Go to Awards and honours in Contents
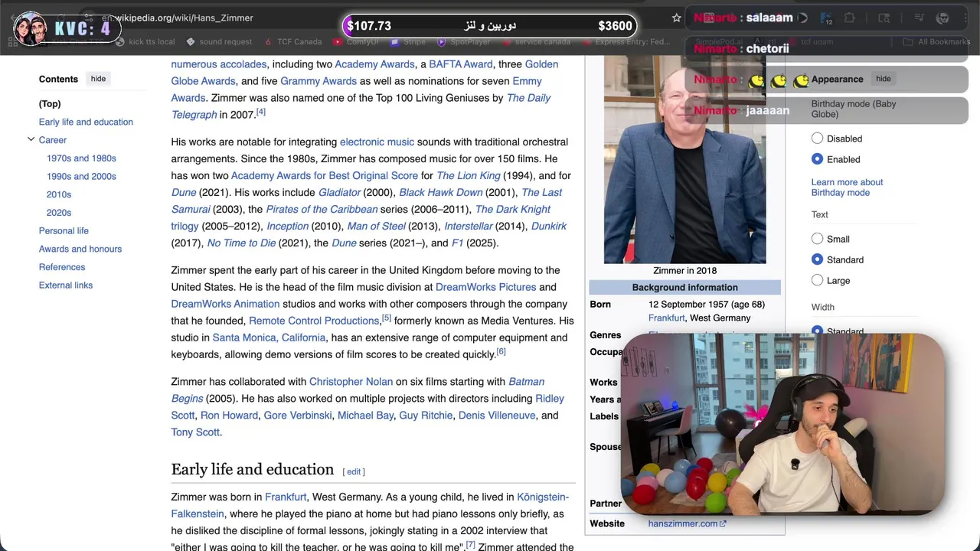This screenshot has height=551, width=980. [x=80, y=249]
